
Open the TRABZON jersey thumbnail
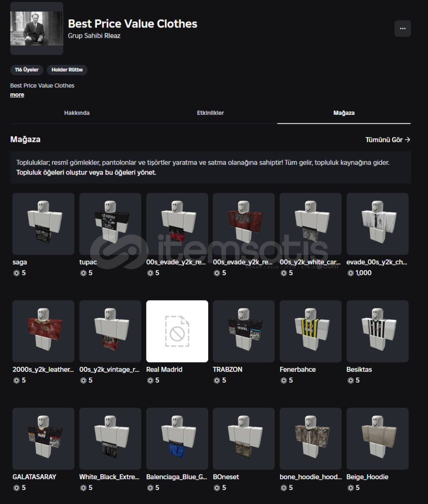(244, 331)
